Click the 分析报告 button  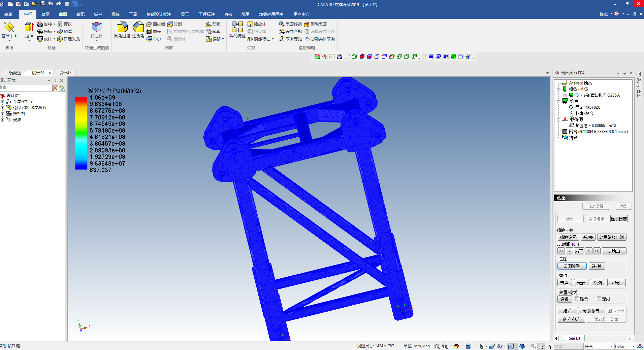(591, 311)
